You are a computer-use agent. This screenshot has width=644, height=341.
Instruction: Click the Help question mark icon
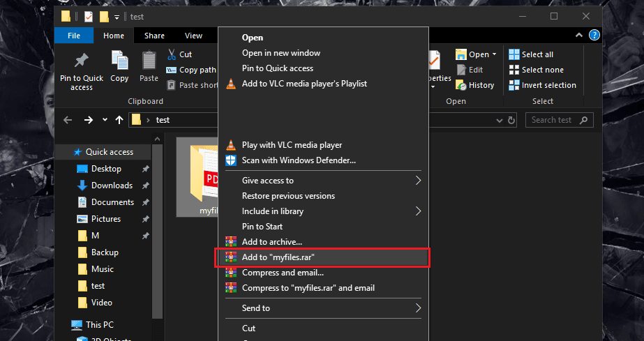(x=594, y=36)
